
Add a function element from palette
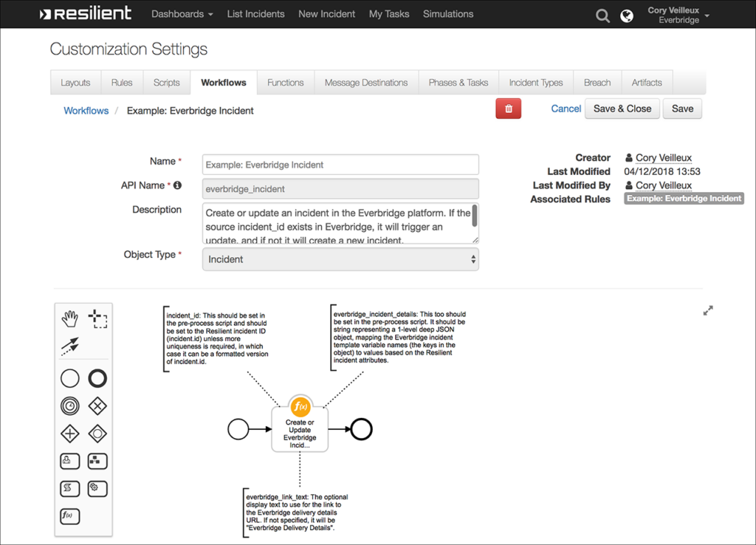(x=70, y=516)
